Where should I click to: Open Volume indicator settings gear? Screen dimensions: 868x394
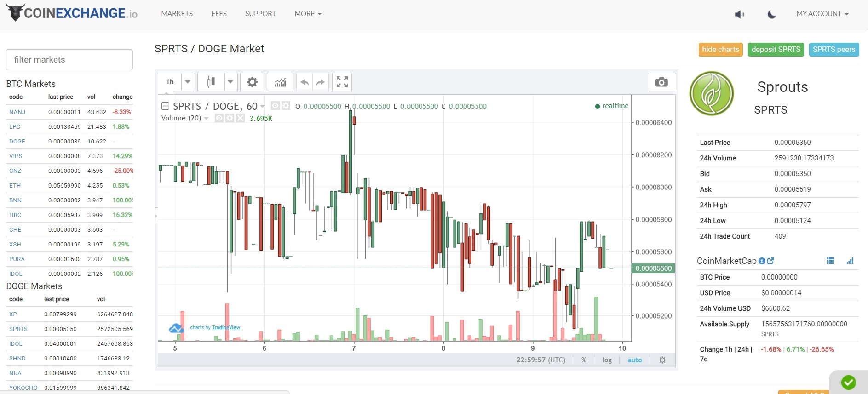[x=230, y=118]
